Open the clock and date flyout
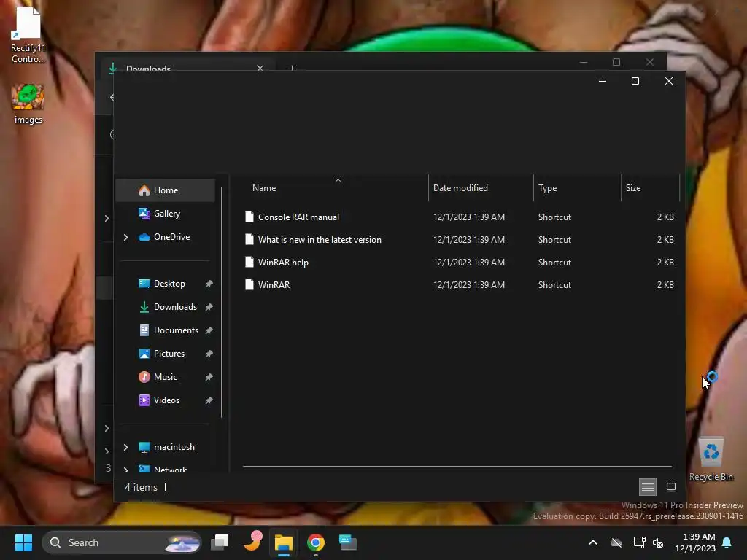The width and height of the screenshot is (747, 560). point(694,542)
